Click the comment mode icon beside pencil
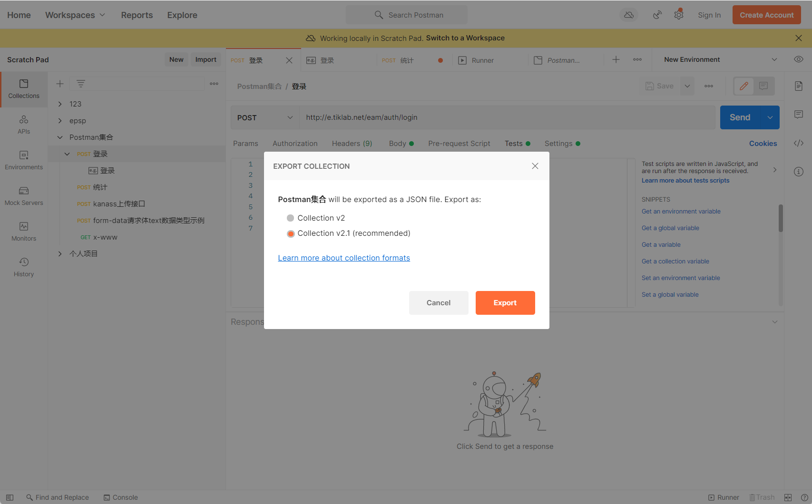The width and height of the screenshot is (812, 504). coord(763,86)
